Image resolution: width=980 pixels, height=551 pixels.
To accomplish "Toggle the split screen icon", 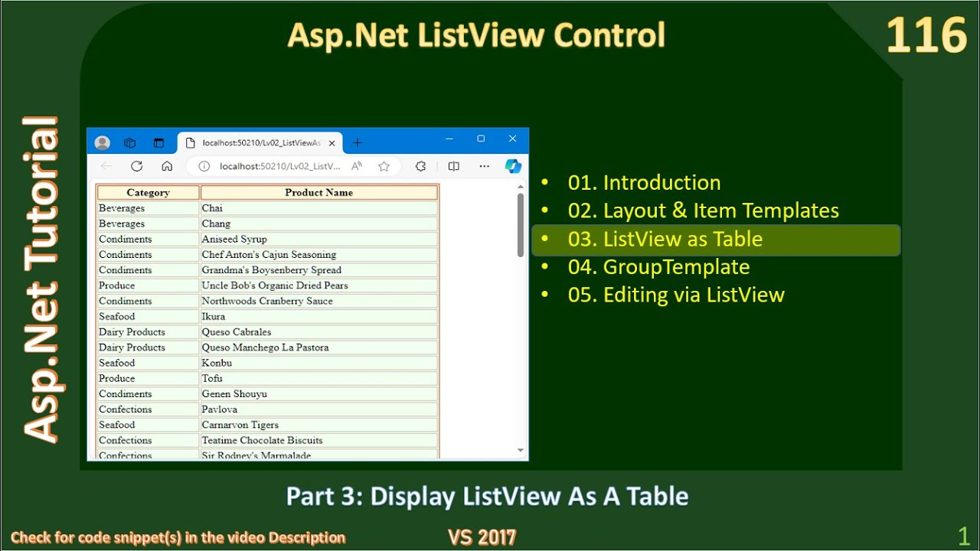I will pos(454,166).
